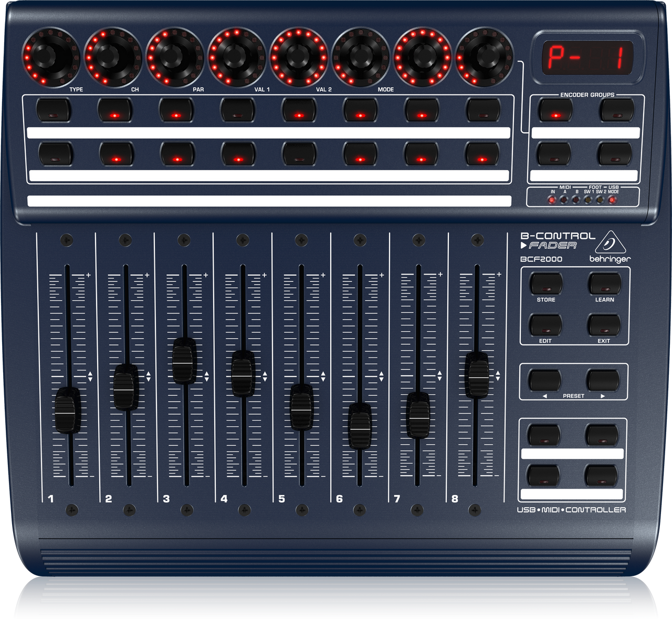The height and width of the screenshot is (620, 672).
Task: Push the VAL 2 encoder knob
Action: [x=299, y=56]
